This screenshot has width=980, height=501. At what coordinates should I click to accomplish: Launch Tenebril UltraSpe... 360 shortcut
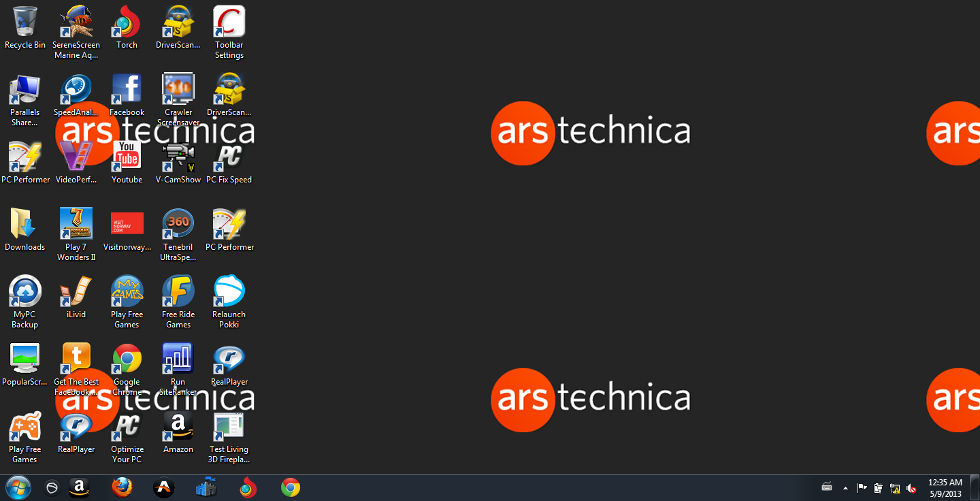click(x=178, y=235)
